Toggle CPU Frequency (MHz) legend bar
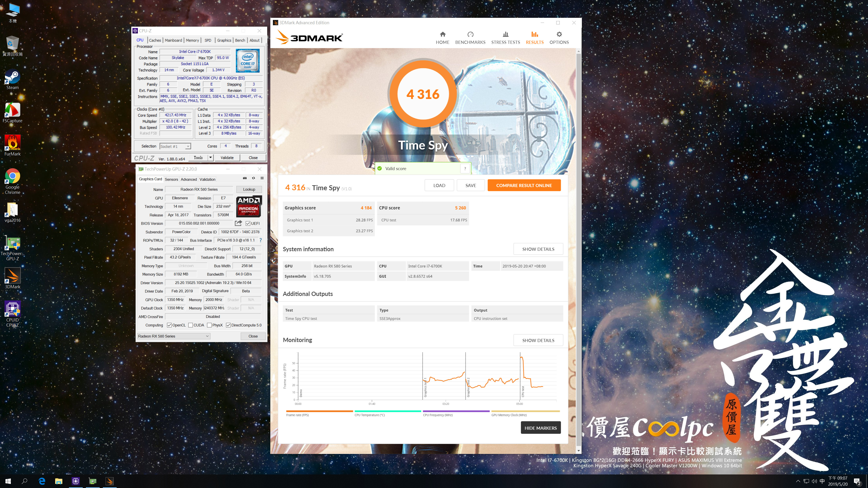Viewport: 868px width, 488px height. 456,411
